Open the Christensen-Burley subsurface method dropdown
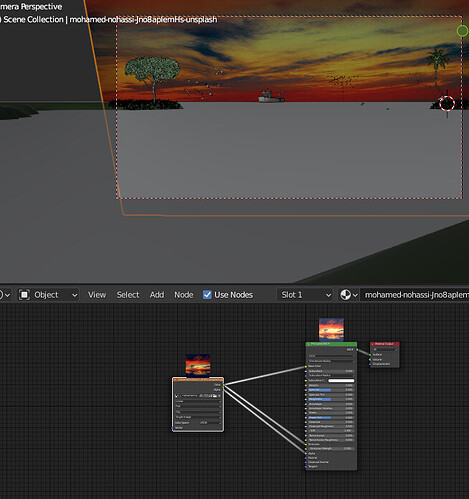 pyautogui.click(x=331, y=361)
